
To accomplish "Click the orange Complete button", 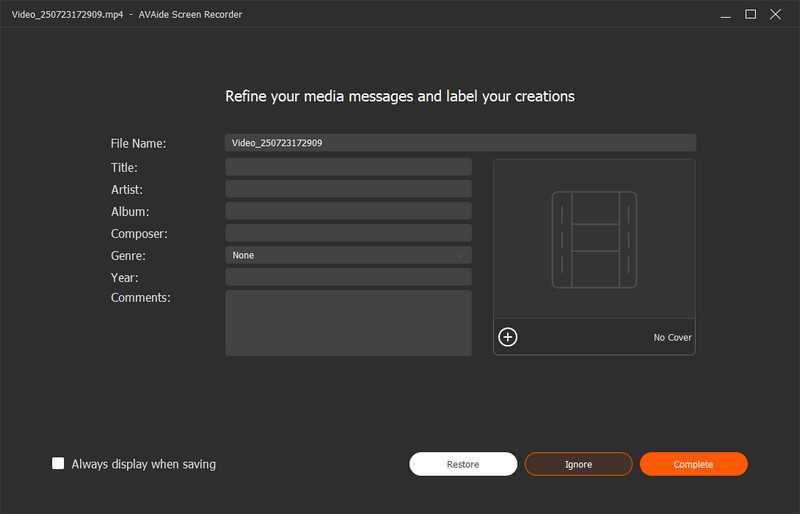I will [693, 464].
